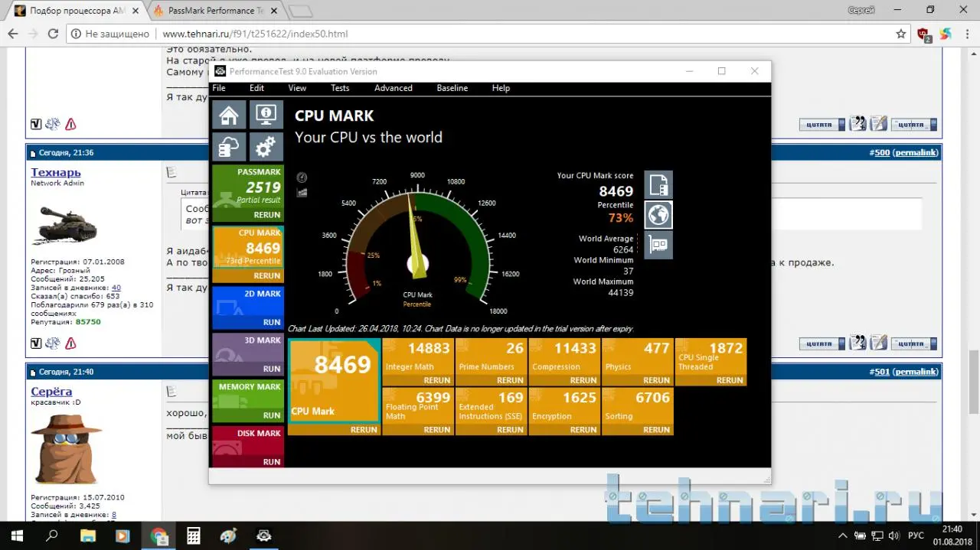980x550 pixels.
Task: Click the V icon under Технарь's profile
Action: 36,343
